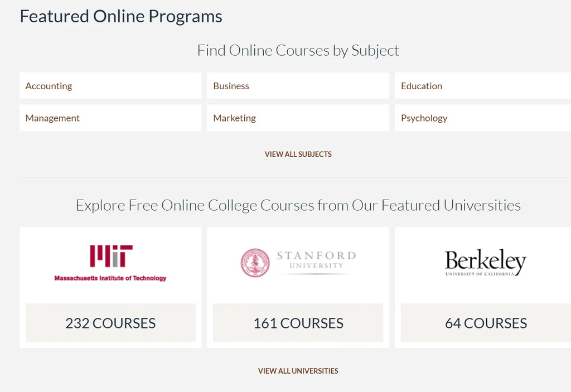Select the Psychology subject tile
Image resolution: width=571 pixels, height=392 pixels.
(x=424, y=118)
